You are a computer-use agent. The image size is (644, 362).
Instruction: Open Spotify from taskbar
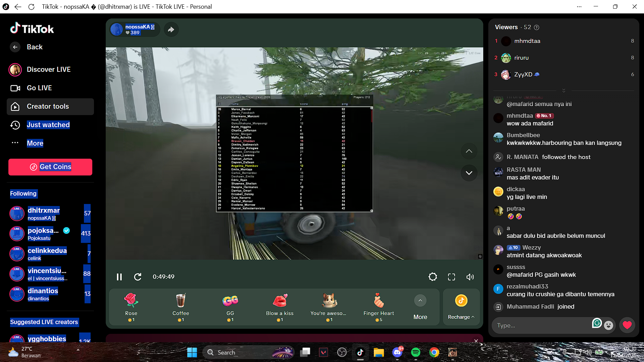point(415,353)
